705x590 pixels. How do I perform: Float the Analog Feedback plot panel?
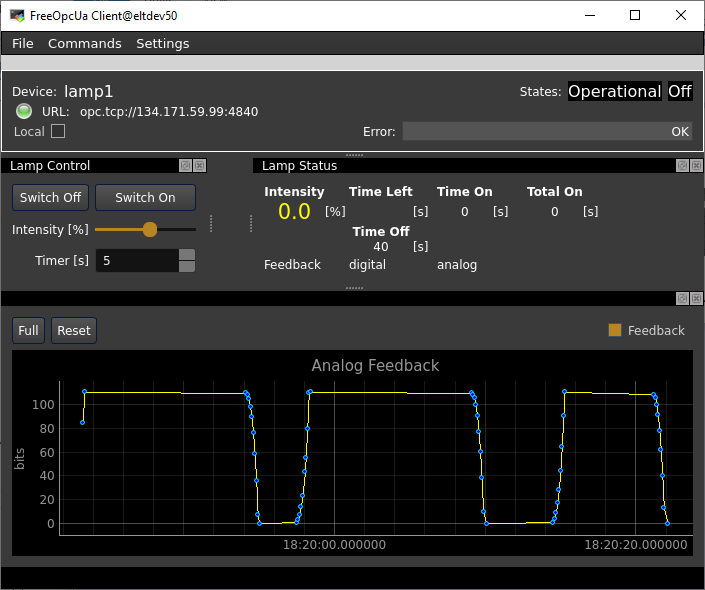[x=682, y=299]
